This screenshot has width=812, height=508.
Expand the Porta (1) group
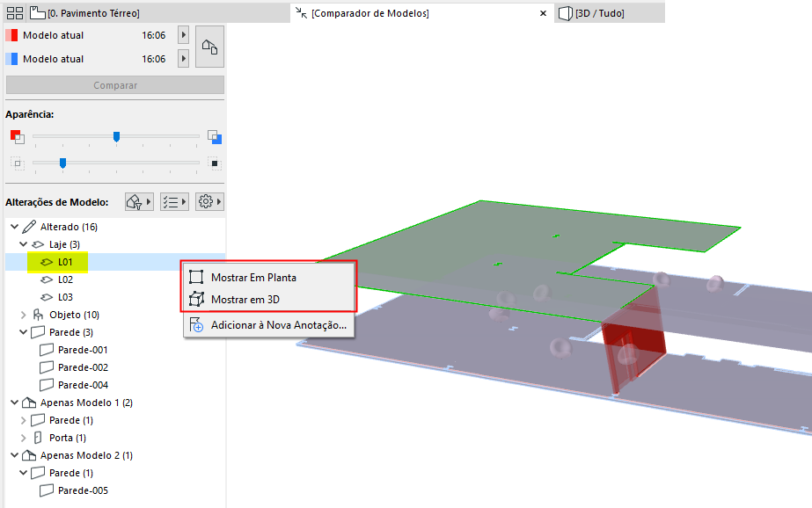coord(23,438)
